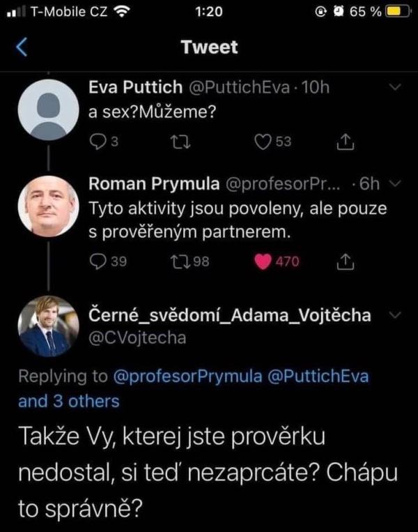Open options chevron on Roman Prymula's tweet

(x=394, y=184)
